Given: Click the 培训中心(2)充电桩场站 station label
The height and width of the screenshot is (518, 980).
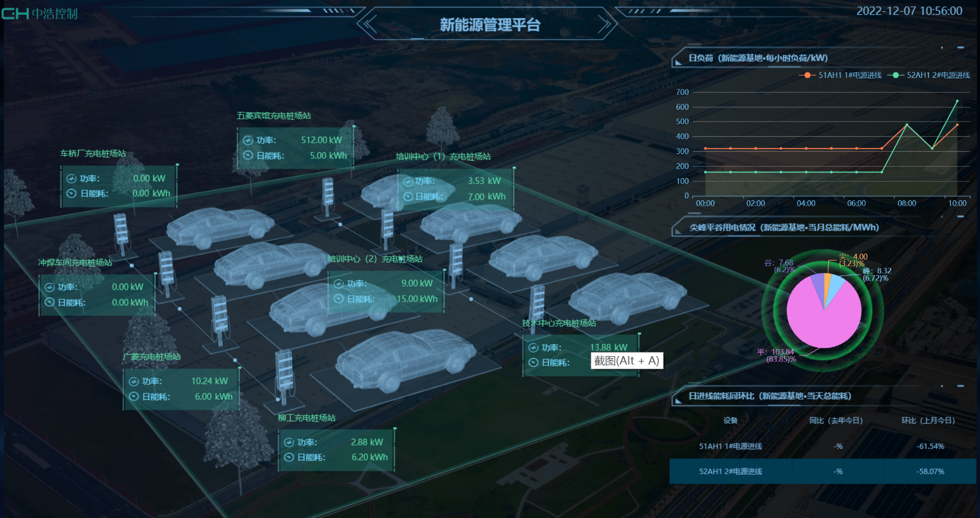Looking at the screenshot, I should 375,259.
